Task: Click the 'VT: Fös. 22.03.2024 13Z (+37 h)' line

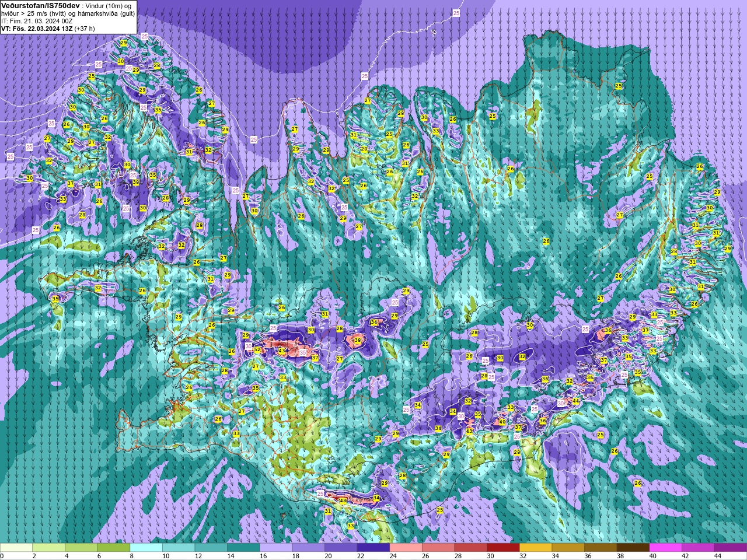Action: [48, 29]
